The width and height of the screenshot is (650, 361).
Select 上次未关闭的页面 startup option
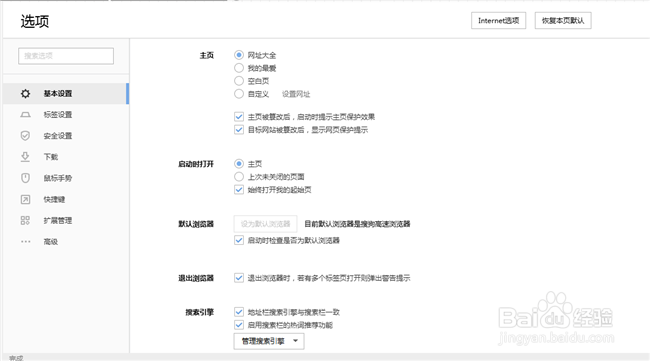tap(239, 177)
